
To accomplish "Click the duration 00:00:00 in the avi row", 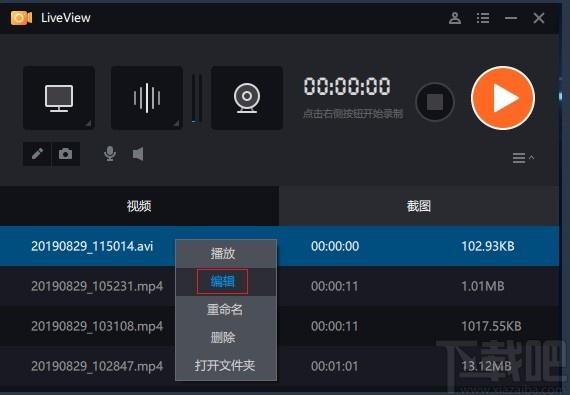I will point(335,246).
